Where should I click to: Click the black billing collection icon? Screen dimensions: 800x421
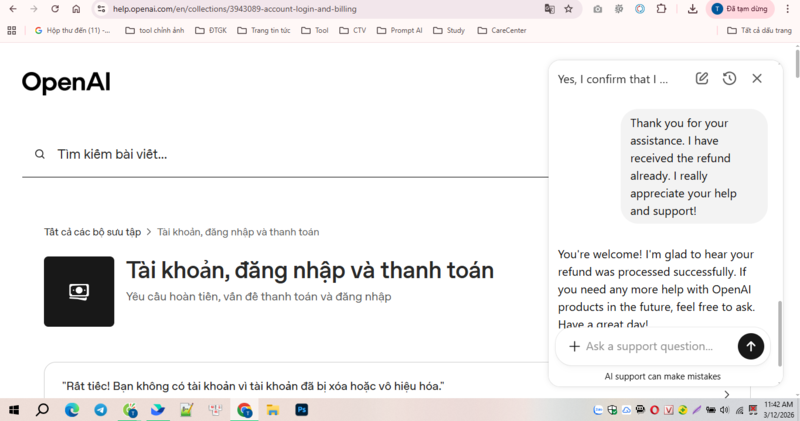(79, 291)
